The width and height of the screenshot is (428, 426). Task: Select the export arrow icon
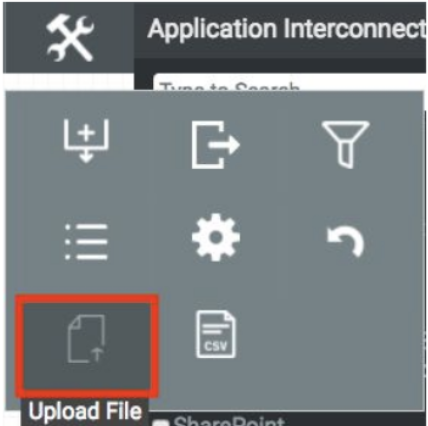tap(216, 145)
